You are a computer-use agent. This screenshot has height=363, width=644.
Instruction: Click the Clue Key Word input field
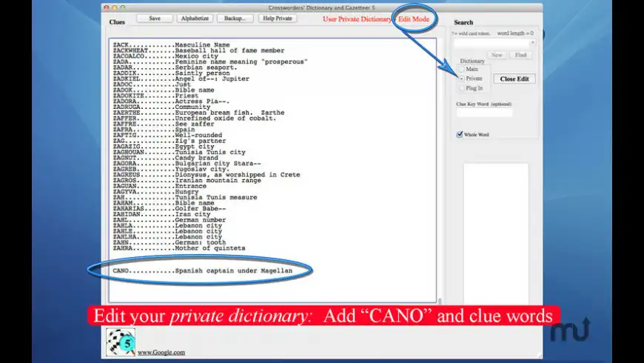point(484,112)
